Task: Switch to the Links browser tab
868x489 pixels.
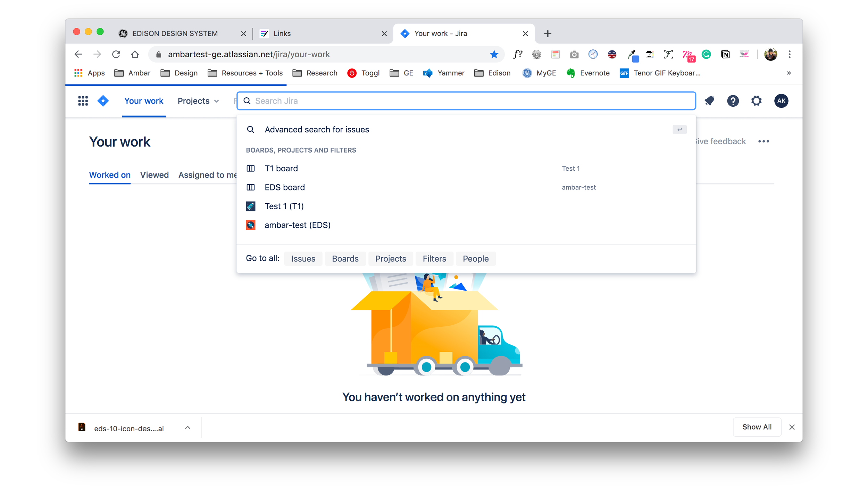Action: pyautogui.click(x=323, y=33)
